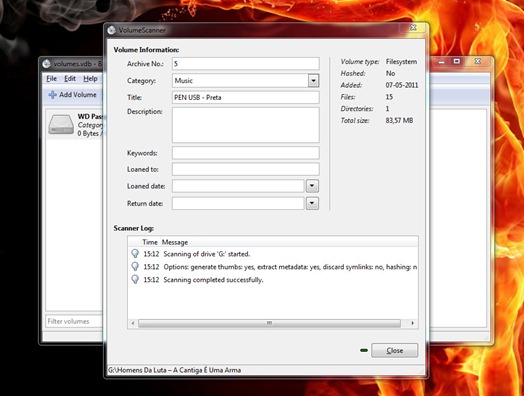This screenshot has height=396, width=524.
Task: Click the volumes.vdb window title icon
Action: tap(46, 63)
